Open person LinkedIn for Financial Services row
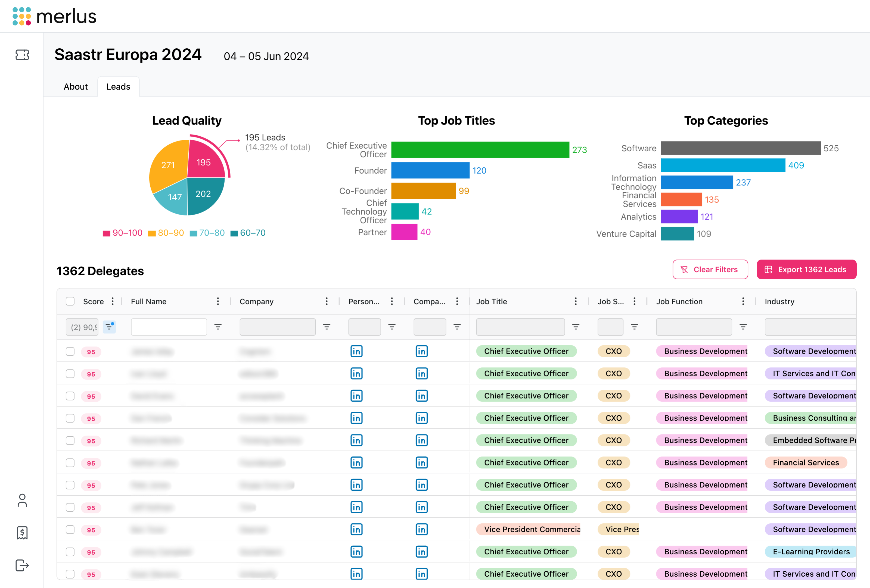The height and width of the screenshot is (588, 870). click(x=356, y=463)
